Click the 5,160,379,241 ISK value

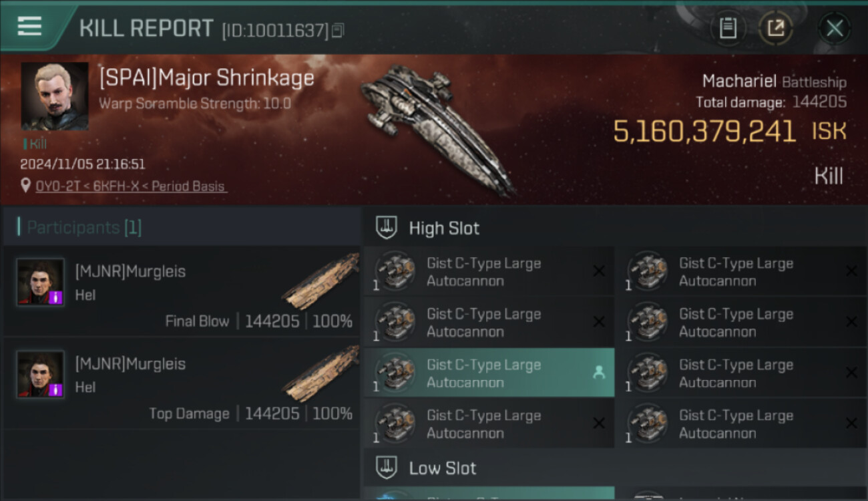pyautogui.click(x=704, y=132)
